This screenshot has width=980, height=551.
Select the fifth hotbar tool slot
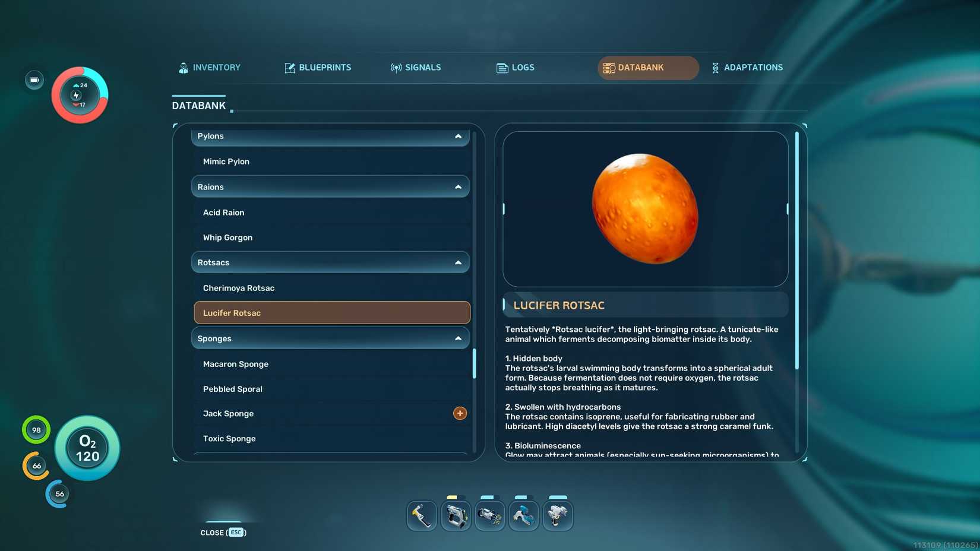click(x=557, y=515)
